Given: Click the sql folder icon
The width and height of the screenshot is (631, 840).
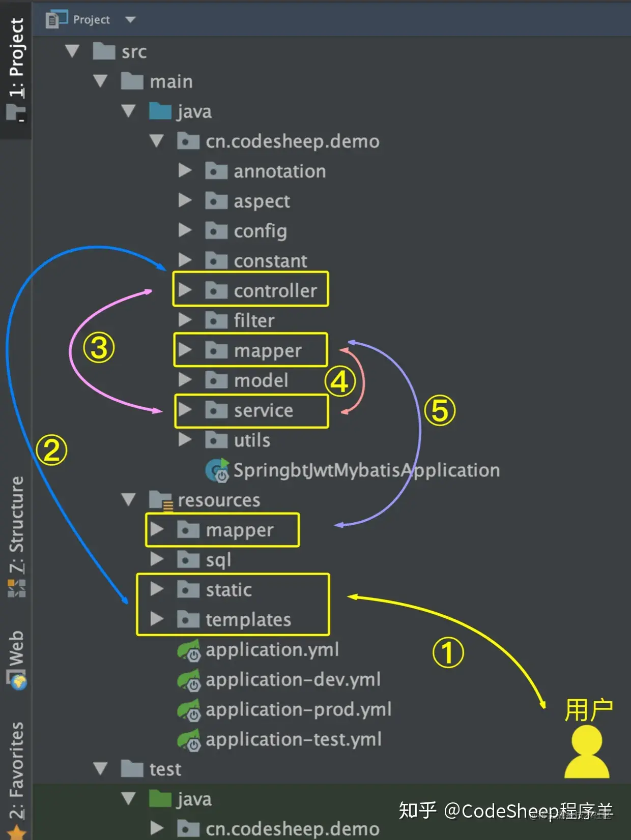Looking at the screenshot, I should pos(188,560).
